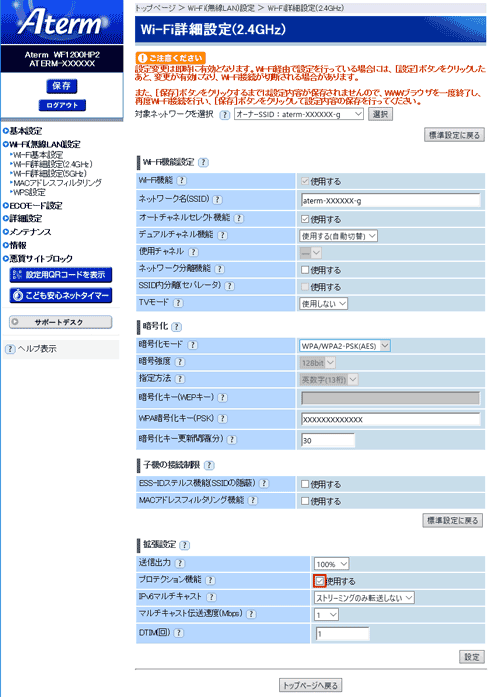Open help for DTIM(回)
Image resolution: width=500 pixels, height=697 pixels.
178,633
